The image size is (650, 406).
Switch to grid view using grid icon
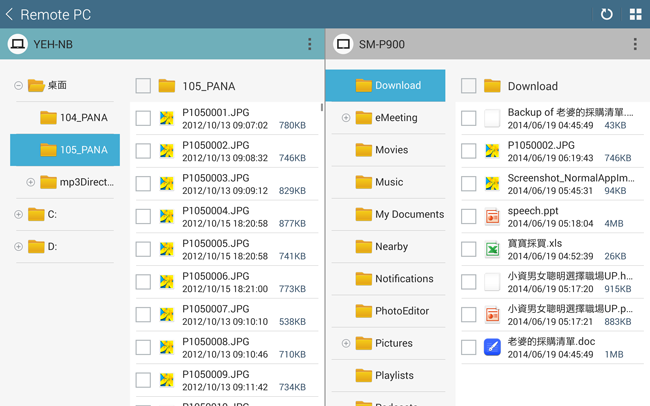point(635,15)
